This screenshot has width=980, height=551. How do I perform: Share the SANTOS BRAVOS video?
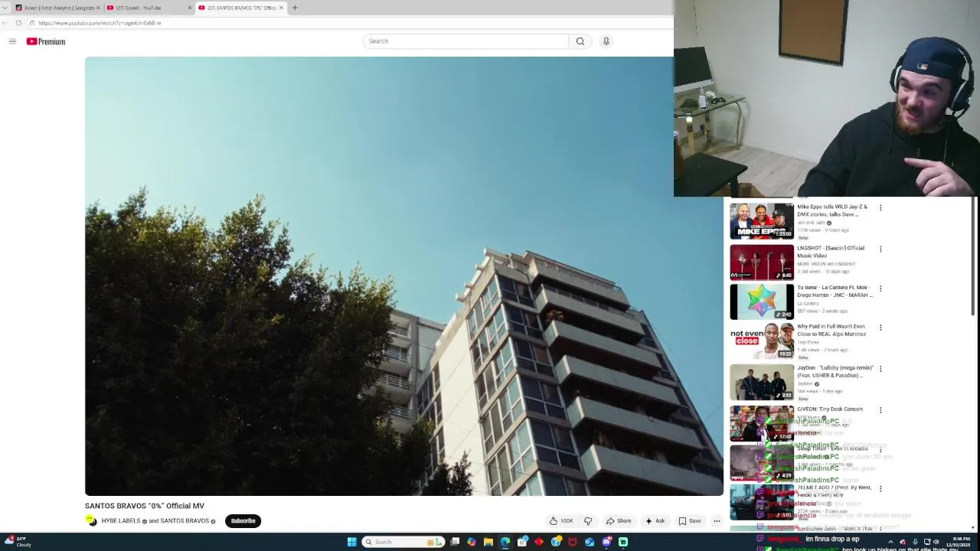click(x=619, y=521)
